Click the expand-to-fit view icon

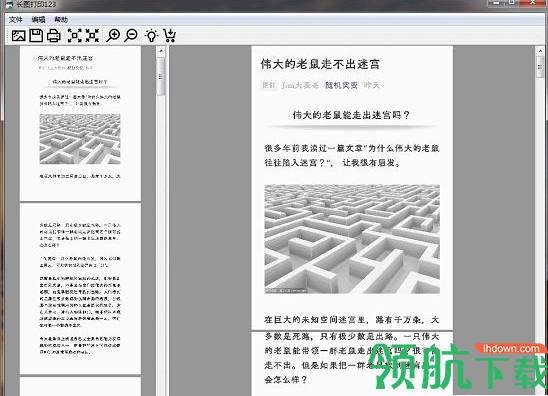[74, 36]
